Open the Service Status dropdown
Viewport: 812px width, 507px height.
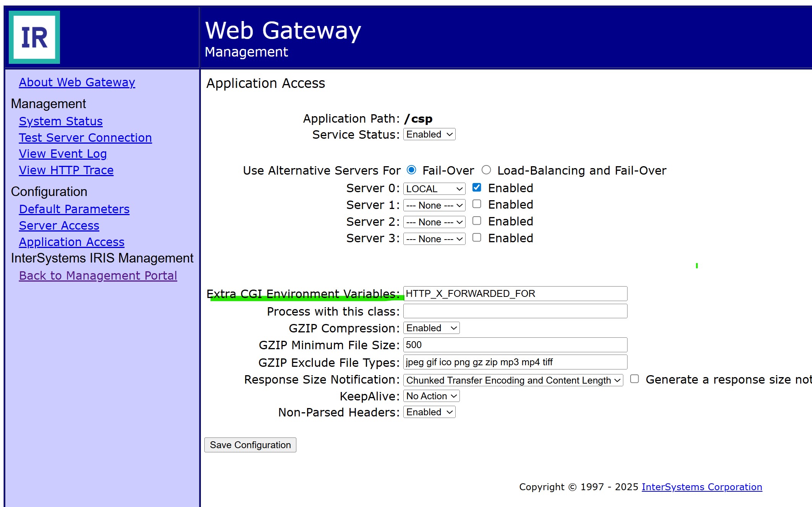point(429,134)
